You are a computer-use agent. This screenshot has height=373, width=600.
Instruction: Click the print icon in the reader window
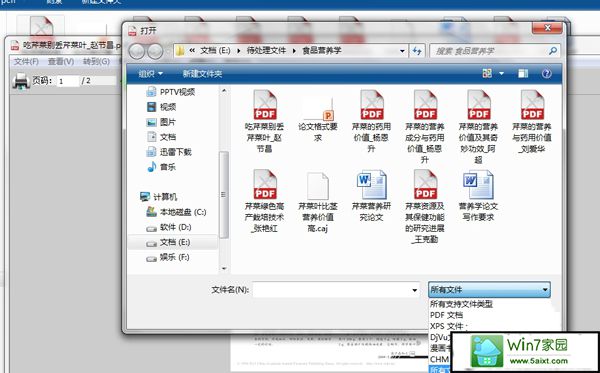click(x=21, y=81)
